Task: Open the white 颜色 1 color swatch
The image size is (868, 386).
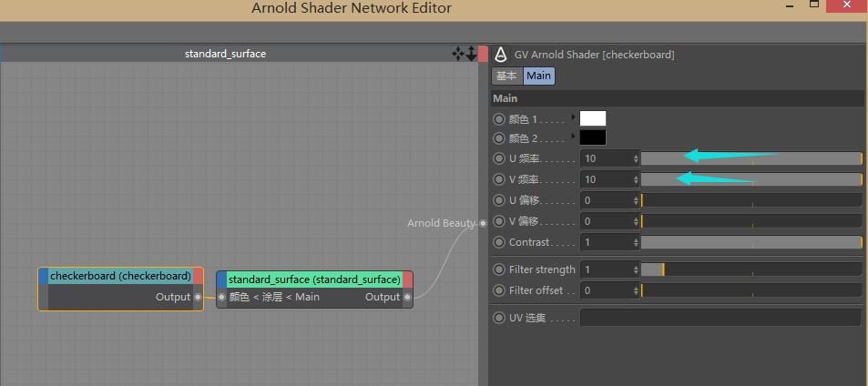Action: coord(593,118)
